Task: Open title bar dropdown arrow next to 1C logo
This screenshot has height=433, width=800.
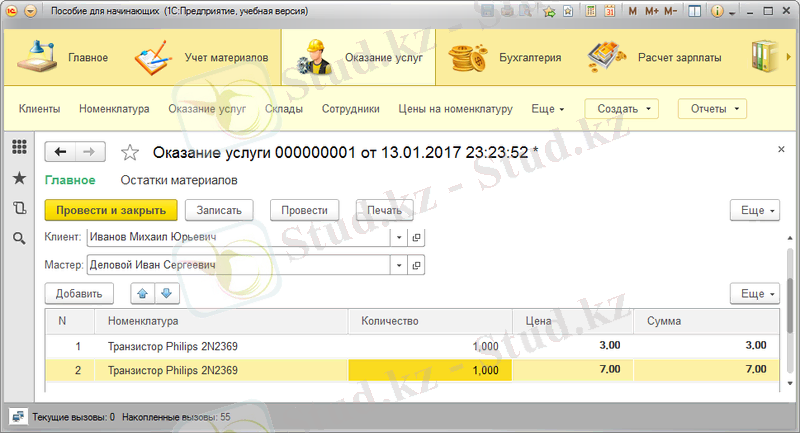Action: pos(31,11)
